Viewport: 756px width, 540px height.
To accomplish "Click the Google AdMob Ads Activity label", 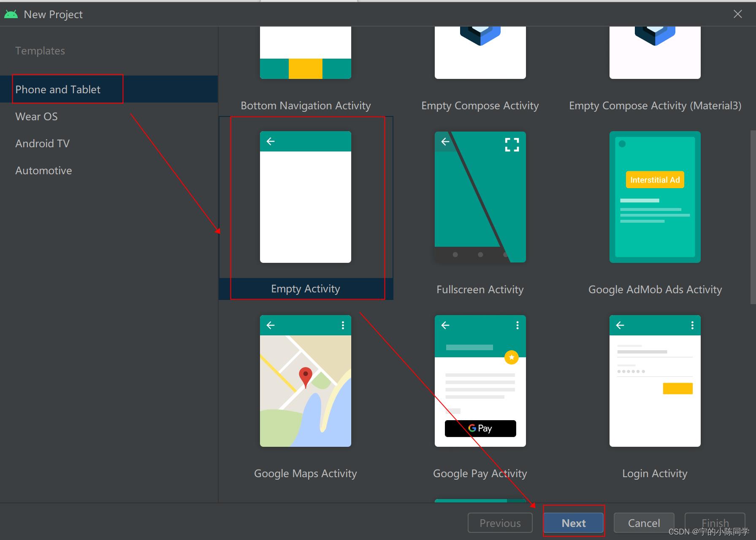I will pyautogui.click(x=655, y=290).
